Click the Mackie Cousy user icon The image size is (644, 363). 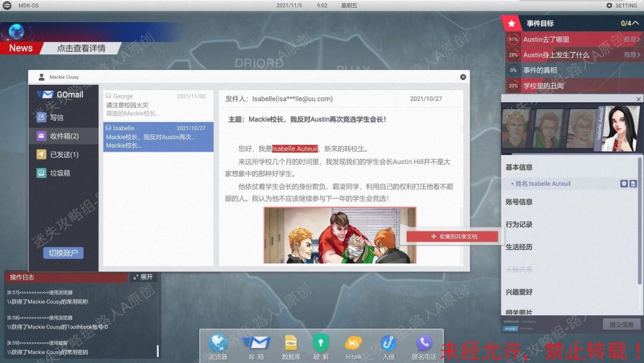pos(41,77)
